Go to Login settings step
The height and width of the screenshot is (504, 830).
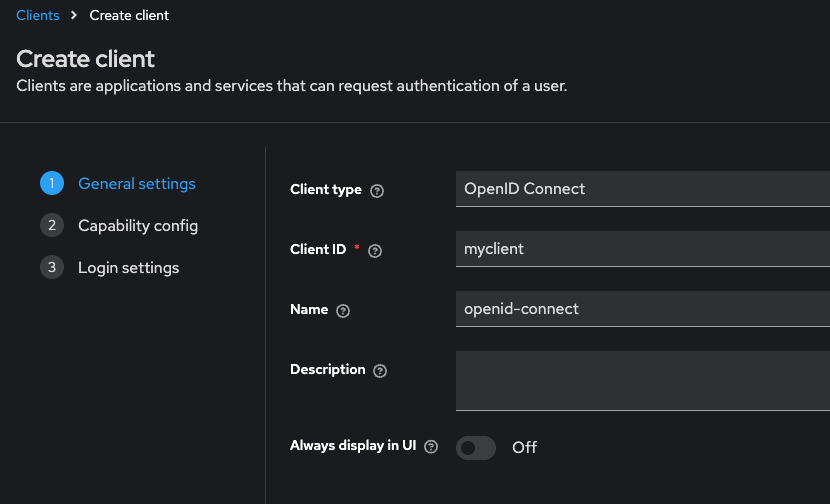[x=129, y=267]
